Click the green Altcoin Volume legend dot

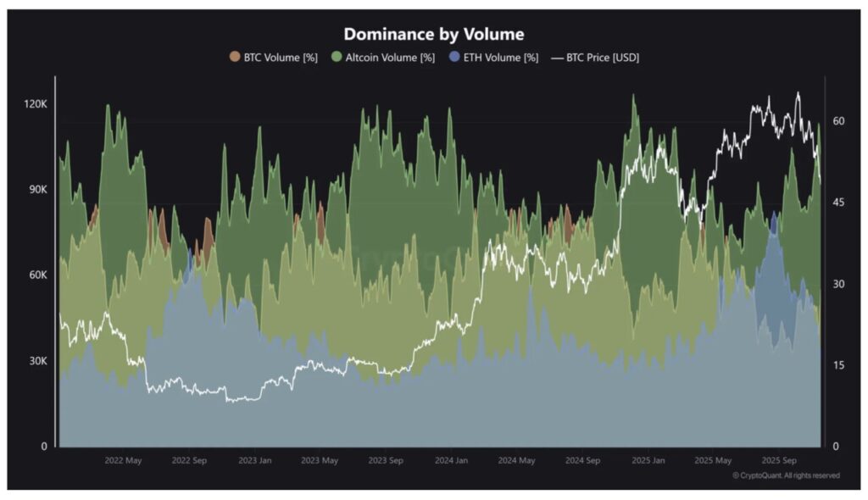337,57
